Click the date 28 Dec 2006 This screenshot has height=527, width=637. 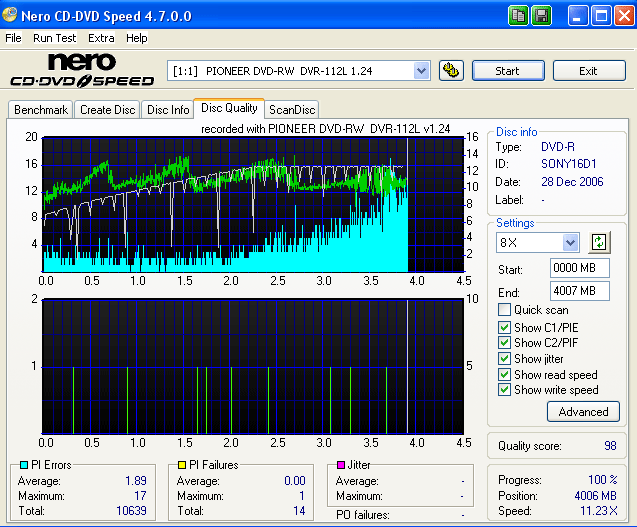[572, 182]
